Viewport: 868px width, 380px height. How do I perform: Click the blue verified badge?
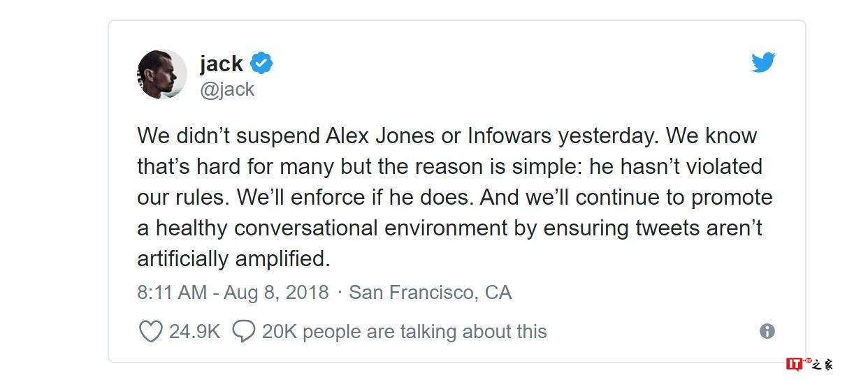tap(262, 64)
